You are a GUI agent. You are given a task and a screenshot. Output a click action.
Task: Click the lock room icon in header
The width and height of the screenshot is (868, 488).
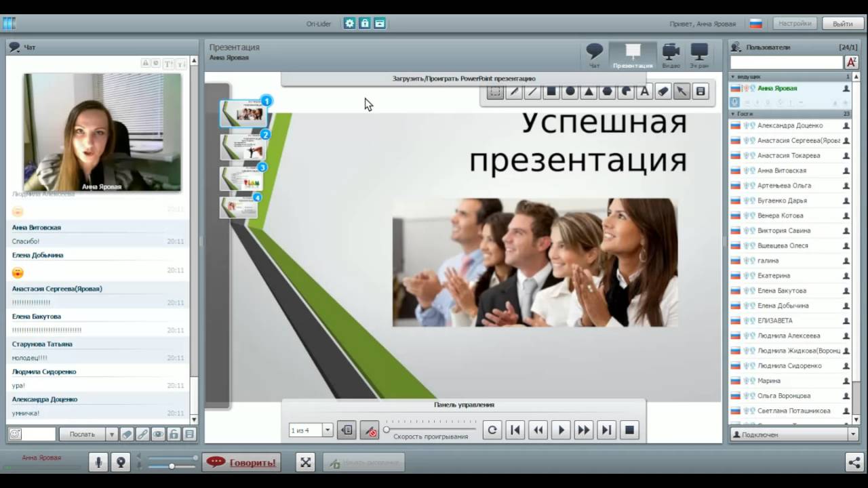(x=365, y=23)
